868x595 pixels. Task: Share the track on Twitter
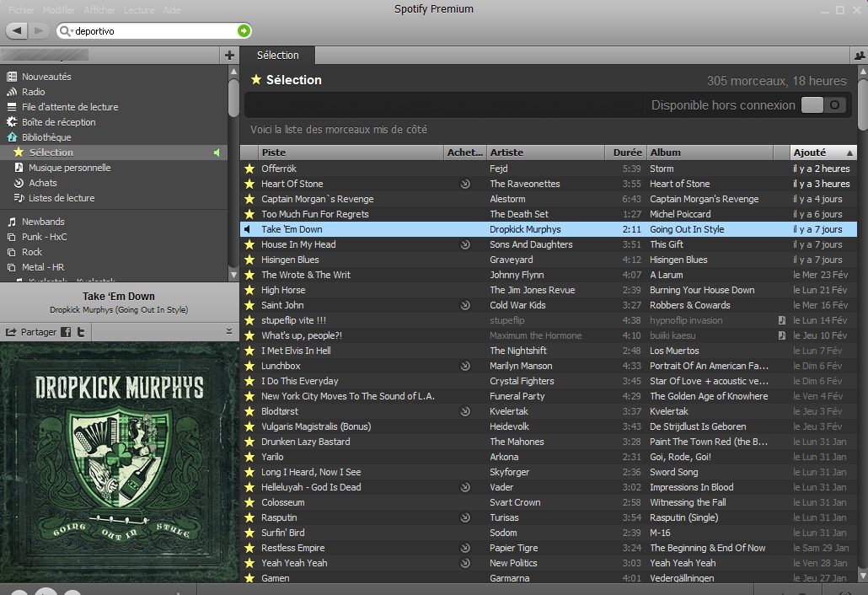coord(81,332)
